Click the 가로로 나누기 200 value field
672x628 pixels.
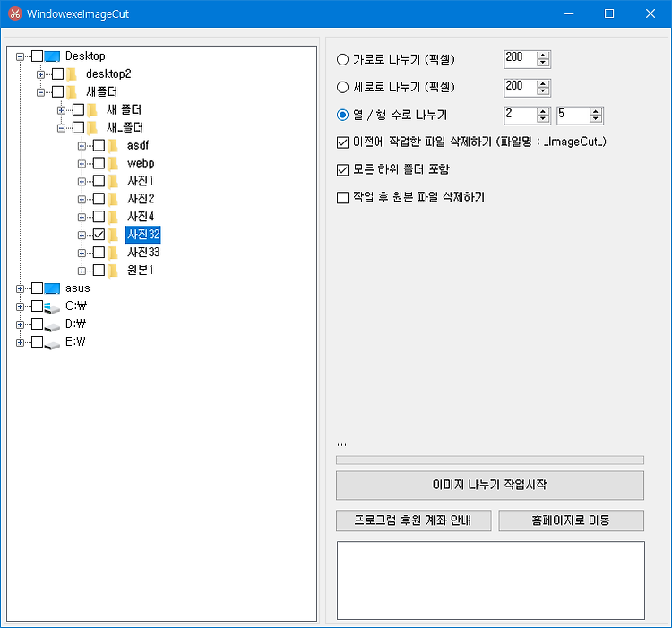click(521, 59)
